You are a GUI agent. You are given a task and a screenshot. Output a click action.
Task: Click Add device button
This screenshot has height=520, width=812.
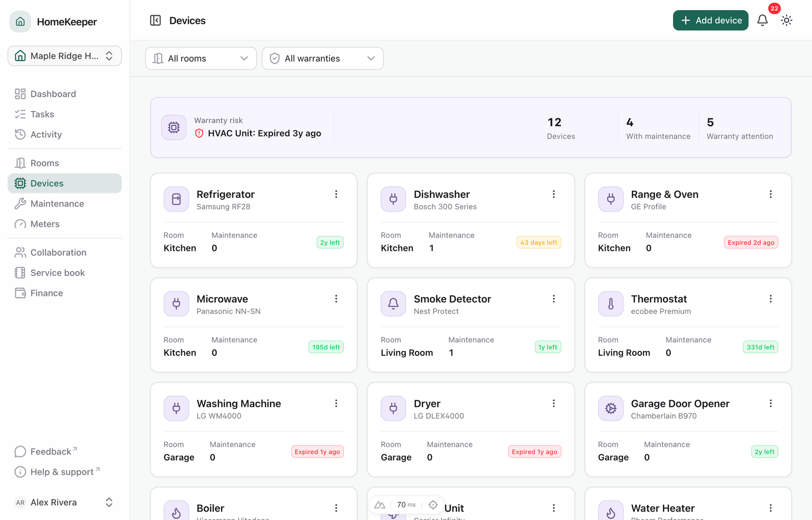710,21
